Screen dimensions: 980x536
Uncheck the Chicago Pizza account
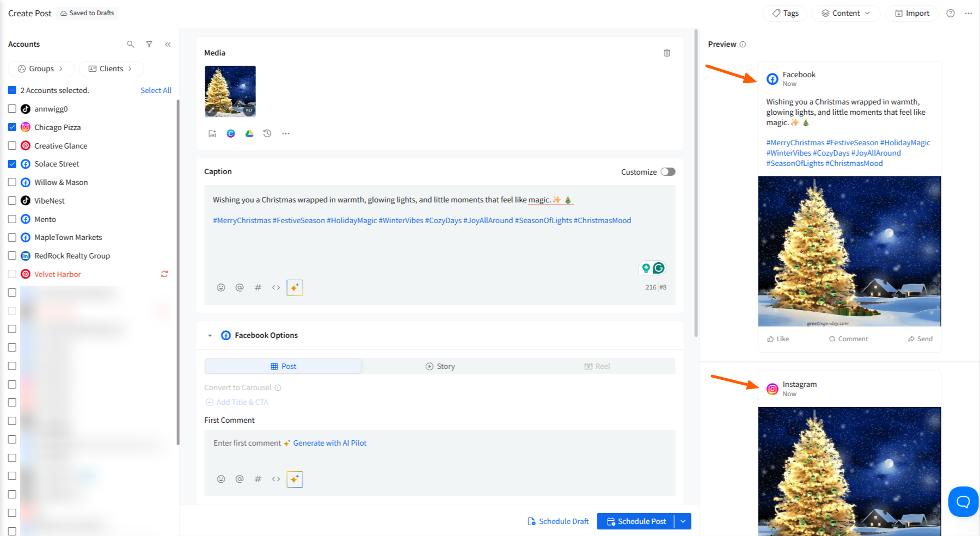click(12, 127)
